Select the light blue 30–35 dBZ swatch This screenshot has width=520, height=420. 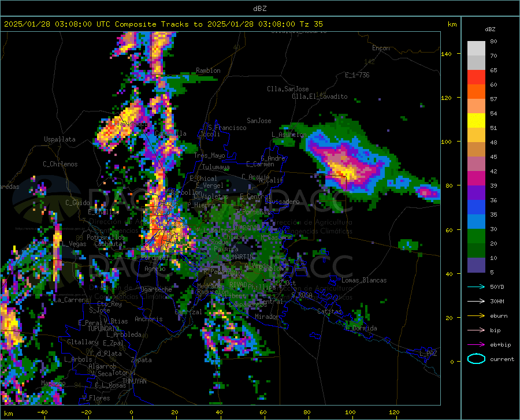point(476,222)
